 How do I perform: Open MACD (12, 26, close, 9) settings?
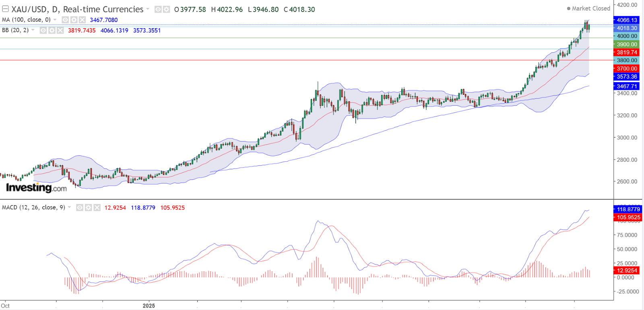(x=88, y=208)
